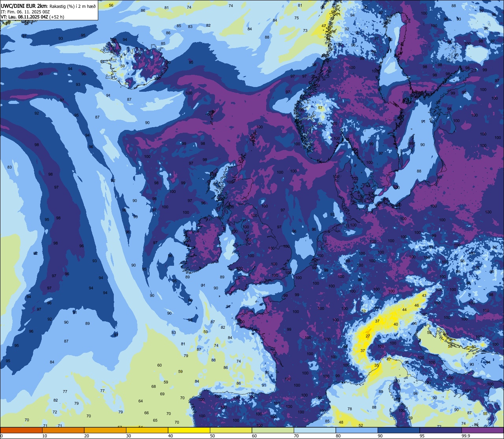
Task: Click the 60–70 percent light green legend swatch
Action: (x=273, y=430)
